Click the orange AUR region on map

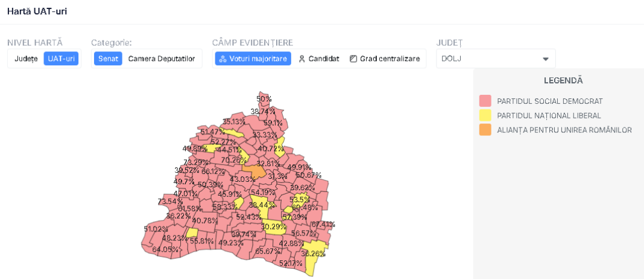(x=254, y=172)
